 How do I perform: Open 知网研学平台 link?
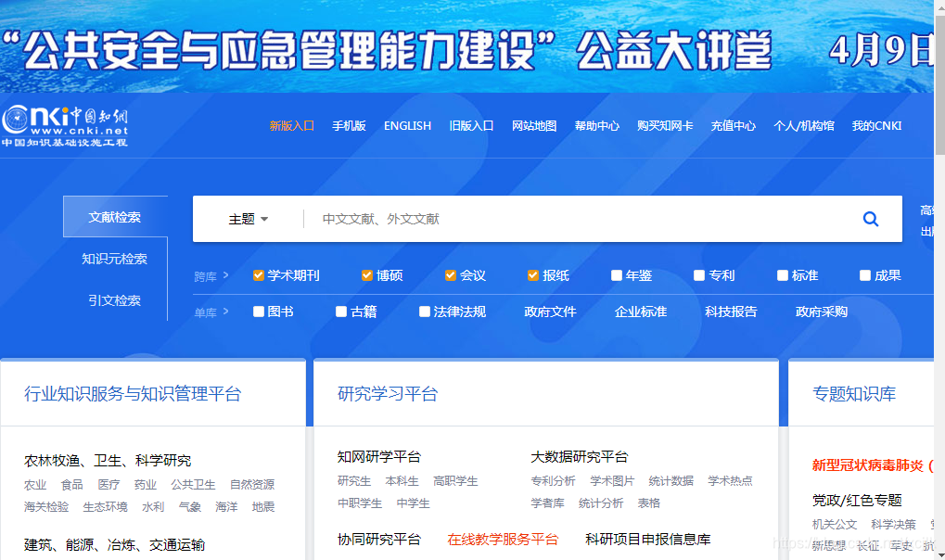(x=379, y=457)
